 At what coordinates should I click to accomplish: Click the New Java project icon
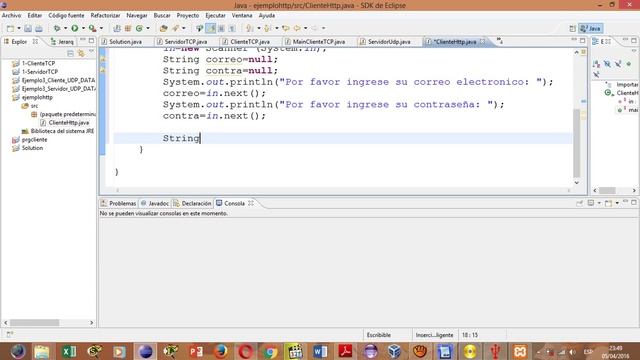click(117, 28)
